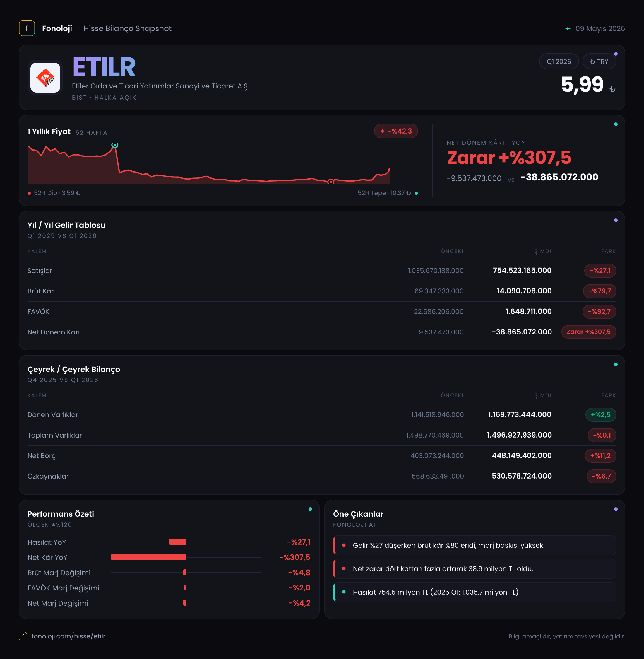This screenshot has height=659, width=644.
Task: Click the Satışlar current value 754.523.165.000
Action: coord(522,270)
